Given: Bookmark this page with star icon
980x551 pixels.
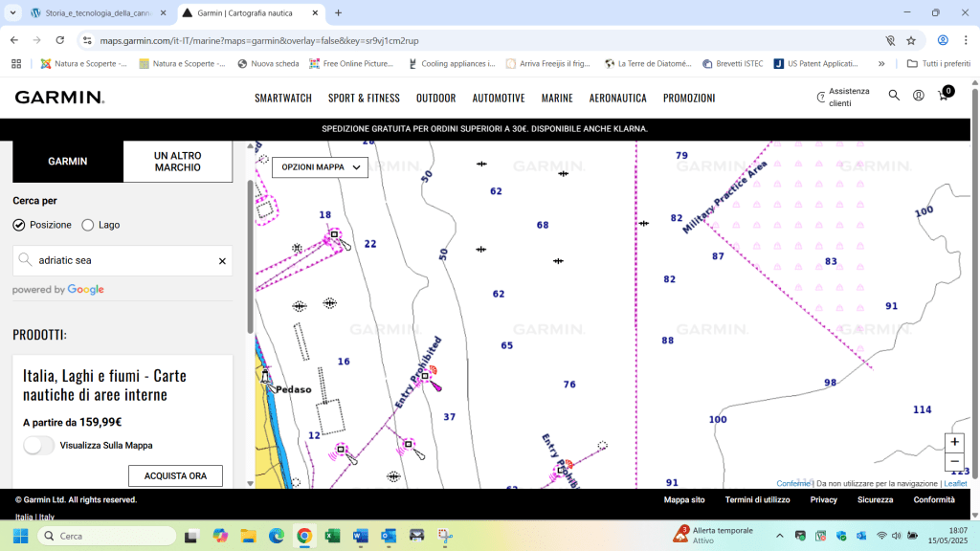Looking at the screenshot, I should 911,41.
